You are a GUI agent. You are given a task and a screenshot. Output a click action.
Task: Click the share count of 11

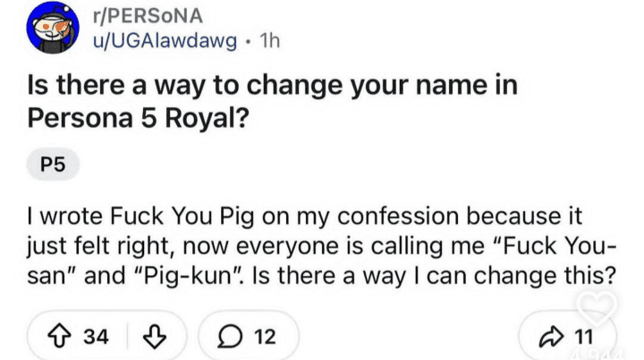(588, 338)
